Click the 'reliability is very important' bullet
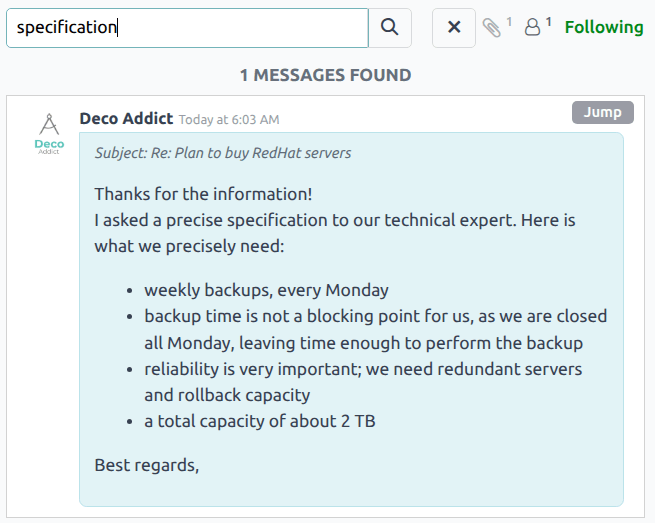The width and height of the screenshot is (655, 523). click(x=362, y=369)
